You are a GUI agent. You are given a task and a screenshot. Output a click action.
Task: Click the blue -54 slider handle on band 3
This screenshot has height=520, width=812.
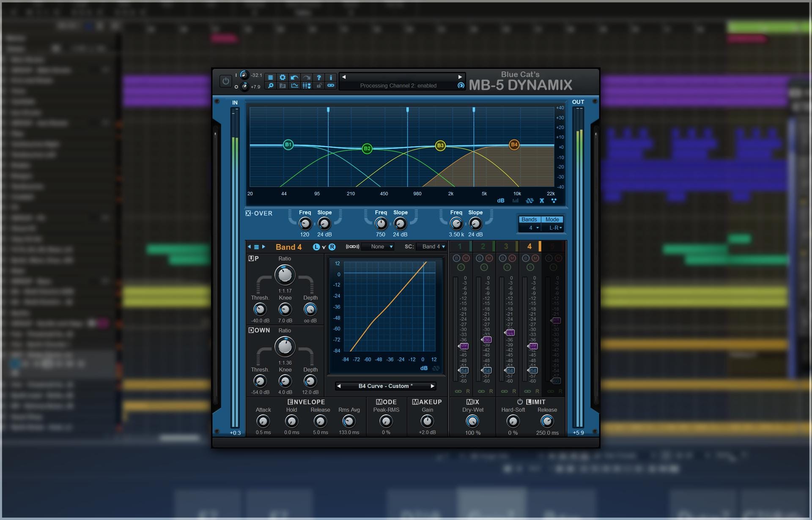point(509,370)
